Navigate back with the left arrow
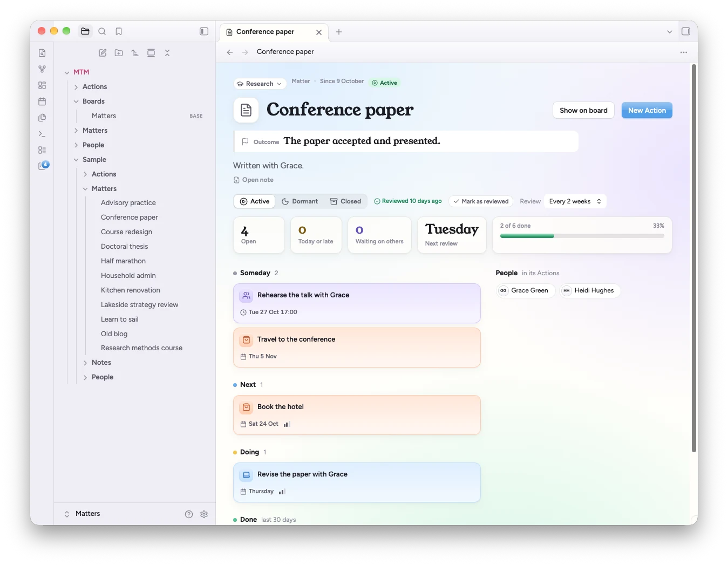The width and height of the screenshot is (728, 565). [x=230, y=52]
